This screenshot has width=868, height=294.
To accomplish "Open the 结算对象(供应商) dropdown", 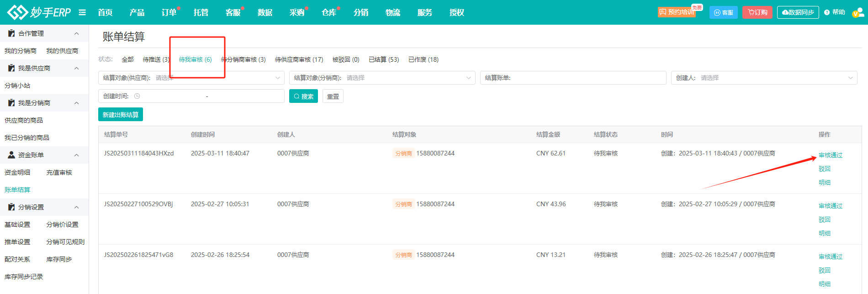I will click(x=191, y=78).
